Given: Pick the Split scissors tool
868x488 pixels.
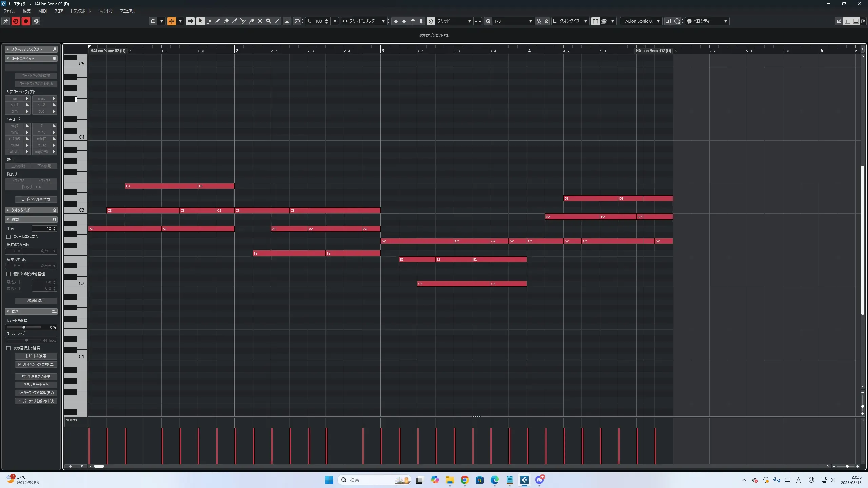Looking at the screenshot, I should [x=243, y=21].
